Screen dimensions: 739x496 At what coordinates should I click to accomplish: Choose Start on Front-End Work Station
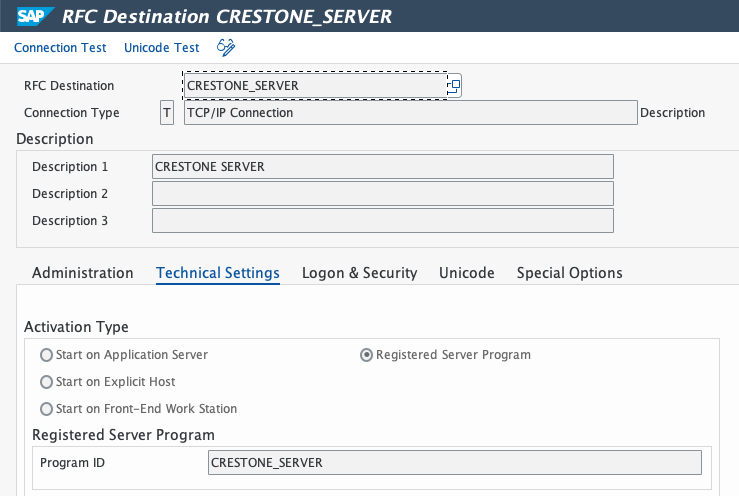coord(46,409)
